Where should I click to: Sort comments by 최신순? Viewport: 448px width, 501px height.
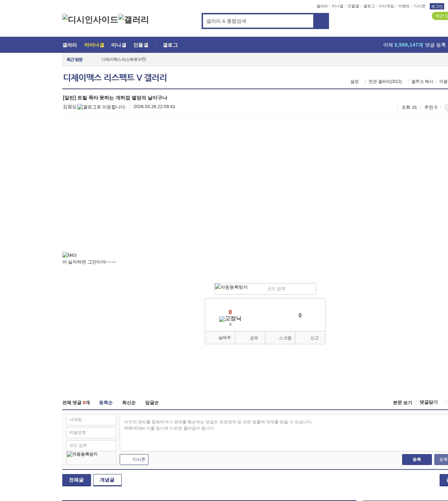pos(129,403)
